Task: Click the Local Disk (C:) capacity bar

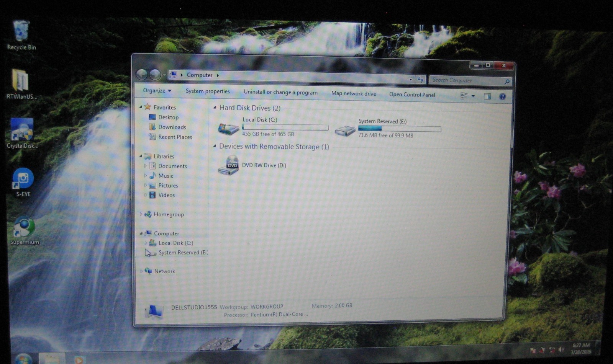Action: point(285,127)
